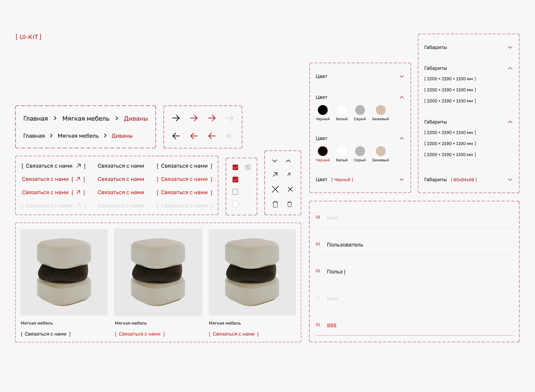The image size is (535, 392).
Task: Expand the top collapsed Цвет dropdown
Action: (x=402, y=76)
